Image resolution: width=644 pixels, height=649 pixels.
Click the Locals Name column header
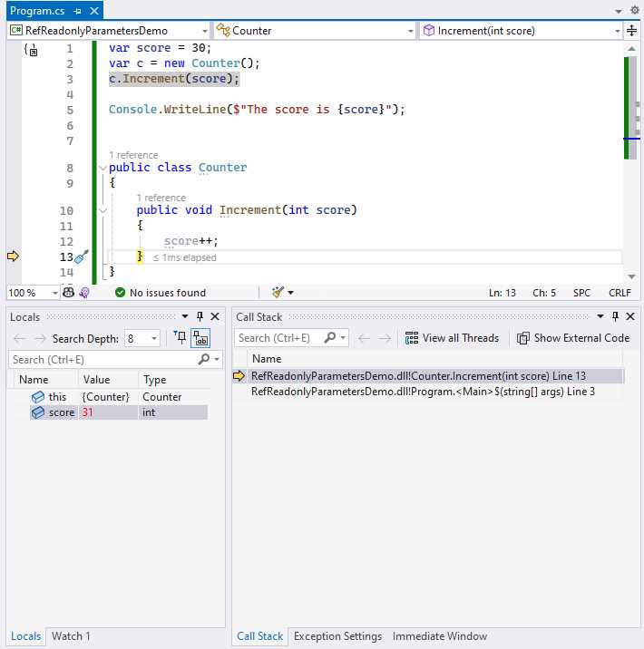click(34, 380)
